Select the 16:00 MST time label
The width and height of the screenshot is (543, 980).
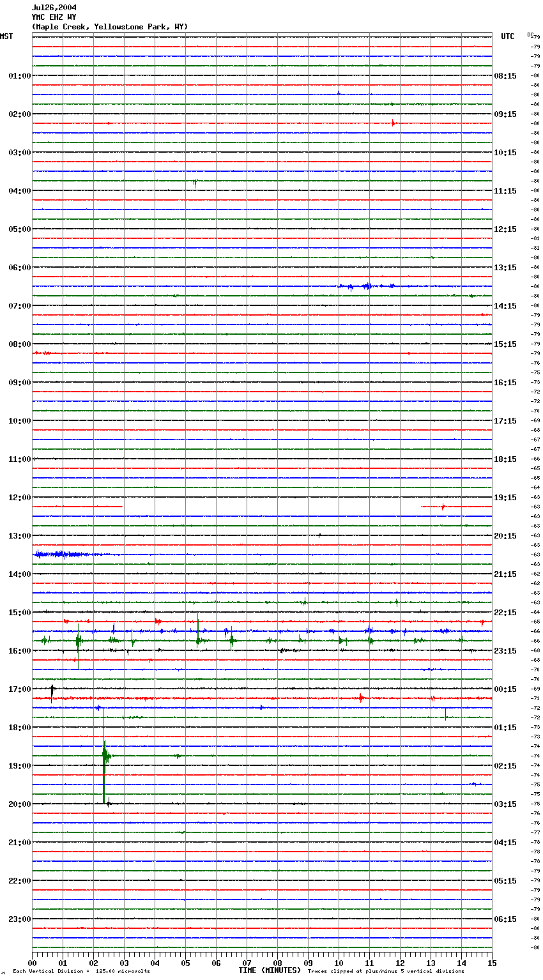tap(20, 651)
